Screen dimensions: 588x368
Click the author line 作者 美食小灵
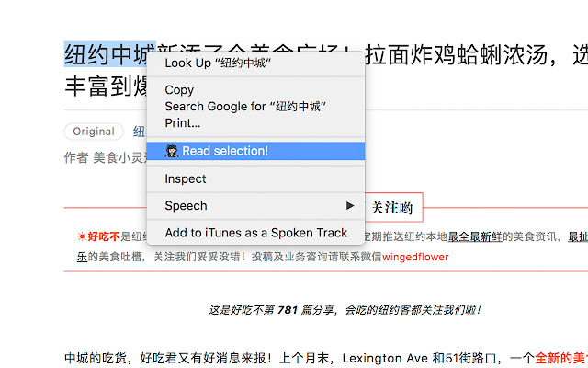pyautogui.click(x=105, y=157)
